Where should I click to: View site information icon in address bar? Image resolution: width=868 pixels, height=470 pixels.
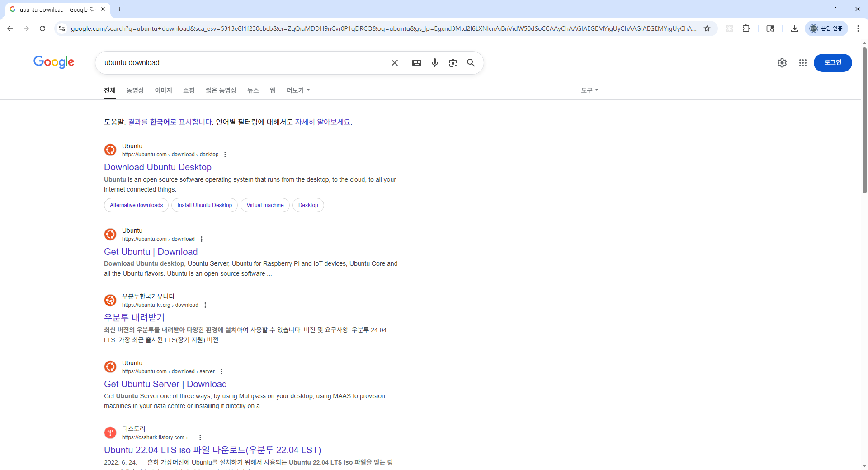(62, 28)
